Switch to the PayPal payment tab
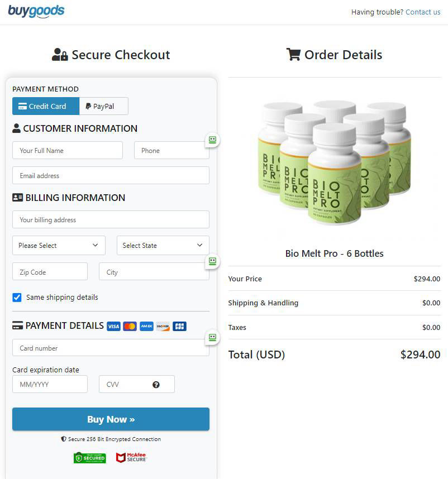The image size is (448, 479). click(x=103, y=106)
